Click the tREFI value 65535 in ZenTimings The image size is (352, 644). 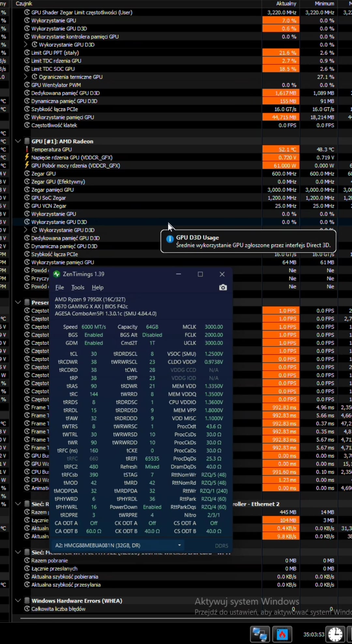[x=152, y=458]
